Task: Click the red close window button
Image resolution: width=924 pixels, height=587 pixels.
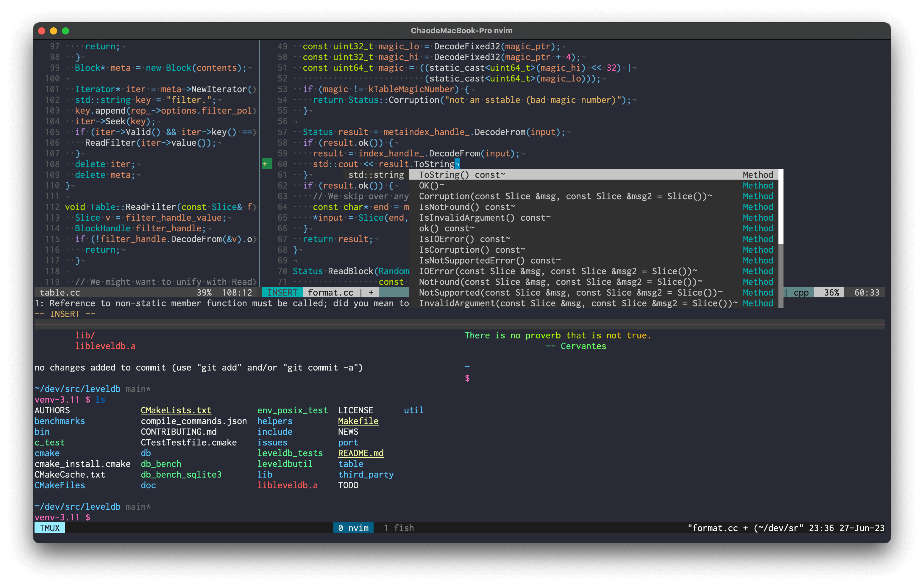Action: tap(42, 31)
